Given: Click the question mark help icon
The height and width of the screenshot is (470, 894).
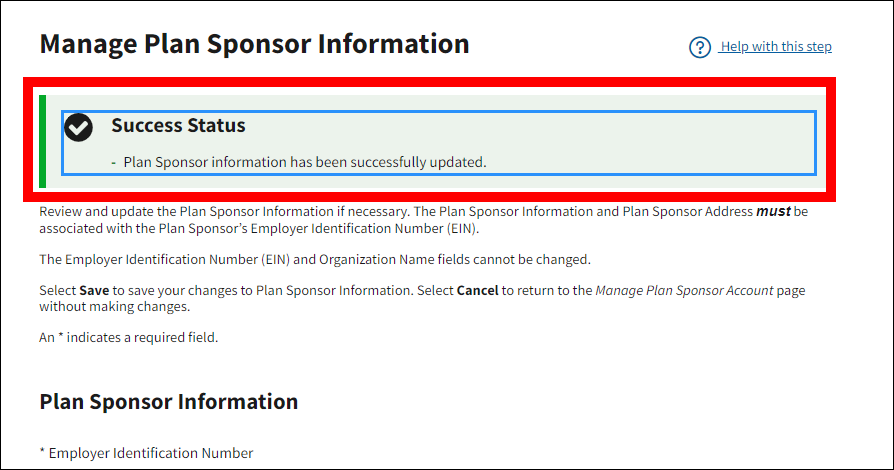Looking at the screenshot, I should tap(700, 47).
